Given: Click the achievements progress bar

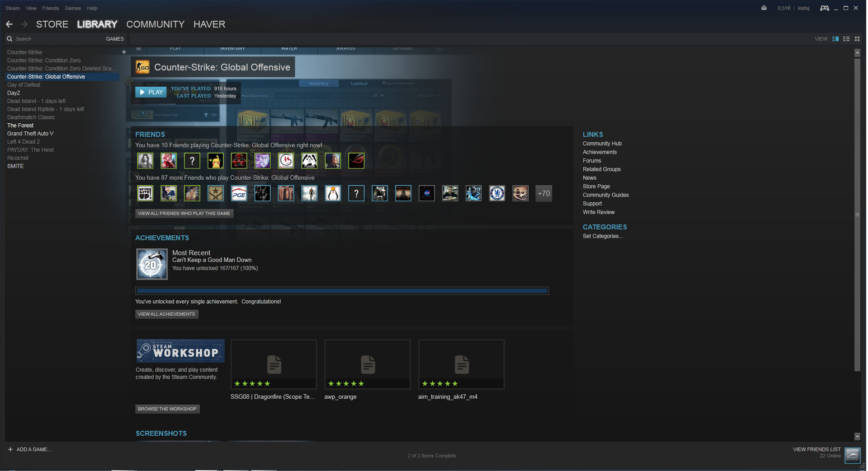Looking at the screenshot, I should pos(342,291).
